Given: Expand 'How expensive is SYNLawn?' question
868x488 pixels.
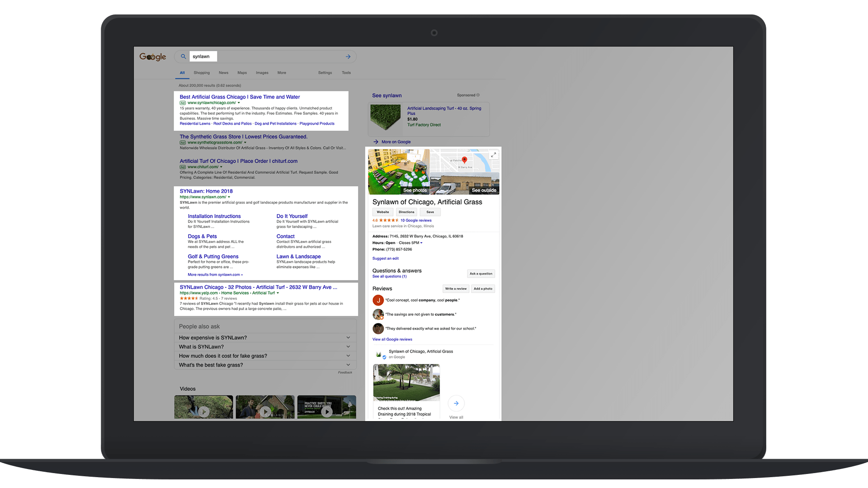Looking at the screenshot, I should coord(348,338).
